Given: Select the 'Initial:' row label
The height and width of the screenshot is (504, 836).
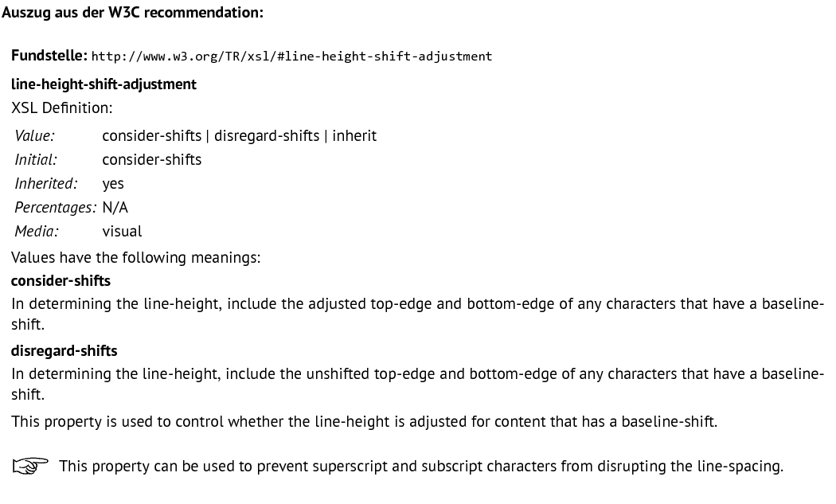Looking at the screenshot, I should [x=36, y=159].
